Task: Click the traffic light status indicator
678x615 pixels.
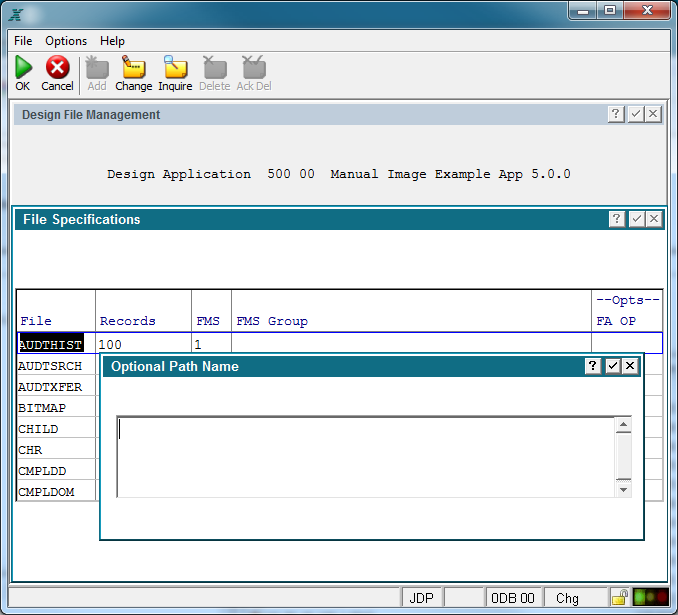Action: point(650,598)
